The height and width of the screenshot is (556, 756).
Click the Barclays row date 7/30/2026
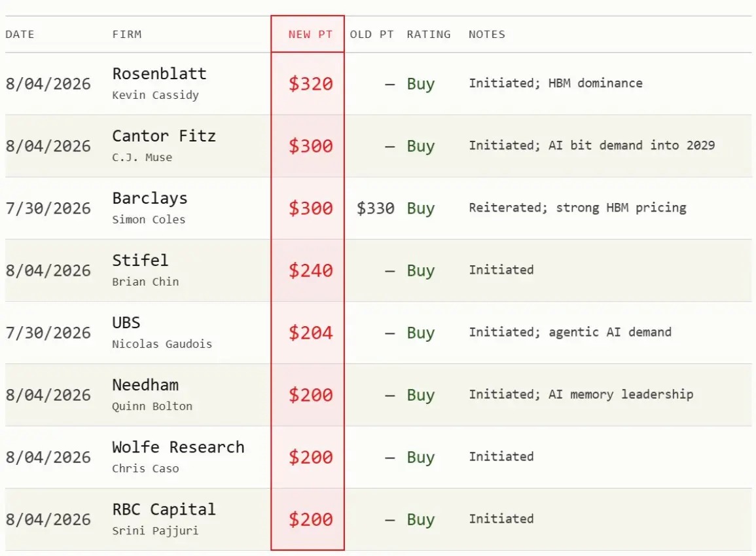coord(48,208)
